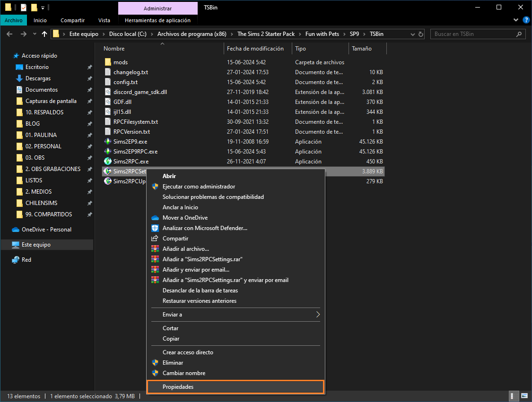Viewport: 532px width, 402px height.
Task: Click the refresh button beside address bar
Action: click(x=421, y=34)
